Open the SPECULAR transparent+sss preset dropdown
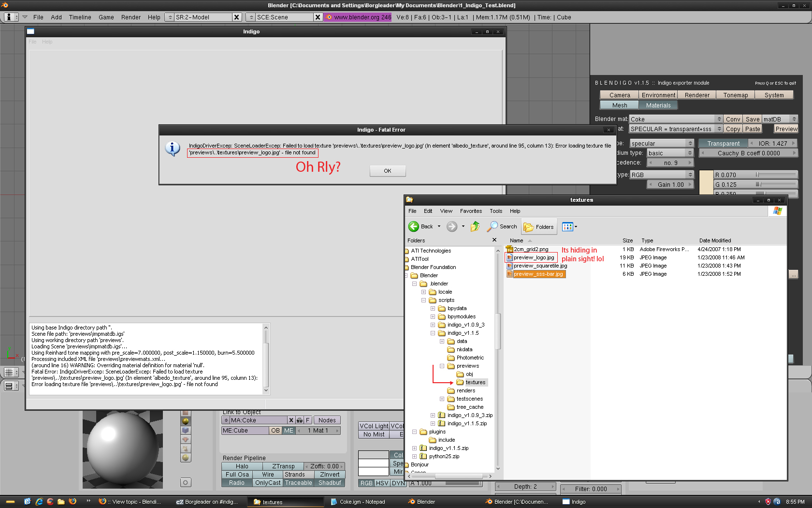The image size is (812, 508). tap(676, 129)
